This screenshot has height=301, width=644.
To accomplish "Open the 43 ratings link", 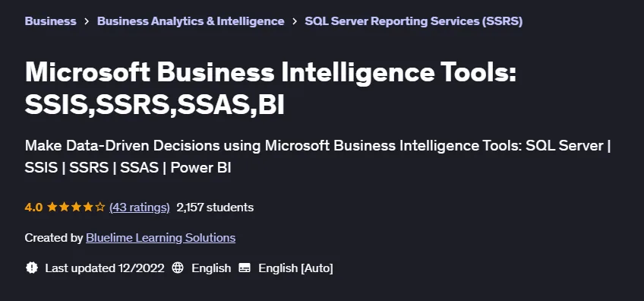I will 140,208.
